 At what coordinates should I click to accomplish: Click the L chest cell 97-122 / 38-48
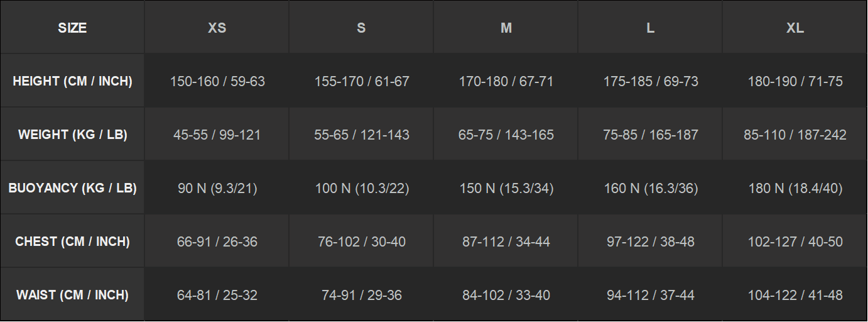pos(650,241)
